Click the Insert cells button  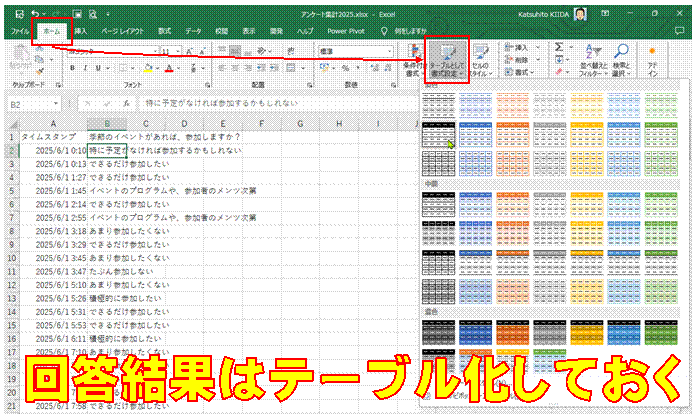click(x=520, y=48)
